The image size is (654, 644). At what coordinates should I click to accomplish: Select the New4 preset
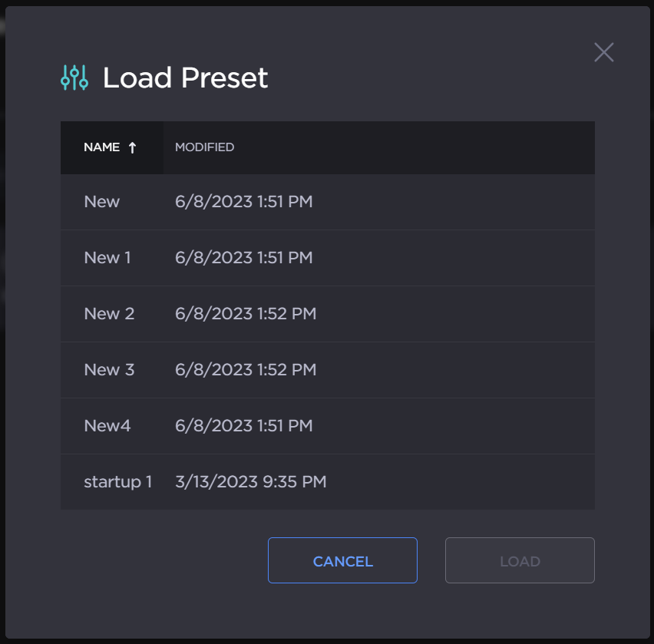click(107, 426)
